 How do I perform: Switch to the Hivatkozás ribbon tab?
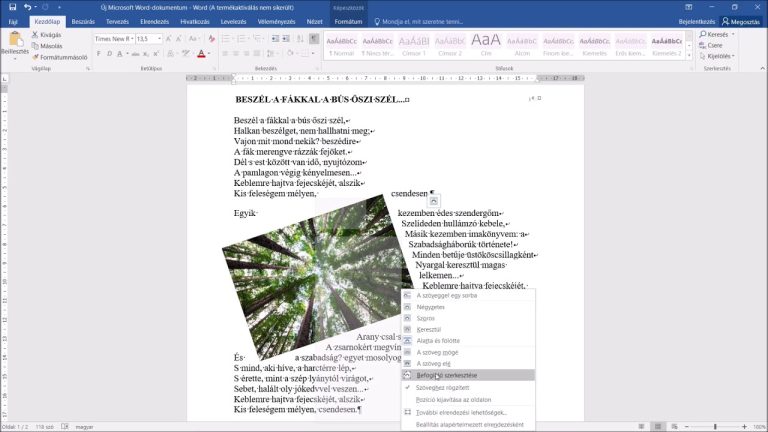194,22
